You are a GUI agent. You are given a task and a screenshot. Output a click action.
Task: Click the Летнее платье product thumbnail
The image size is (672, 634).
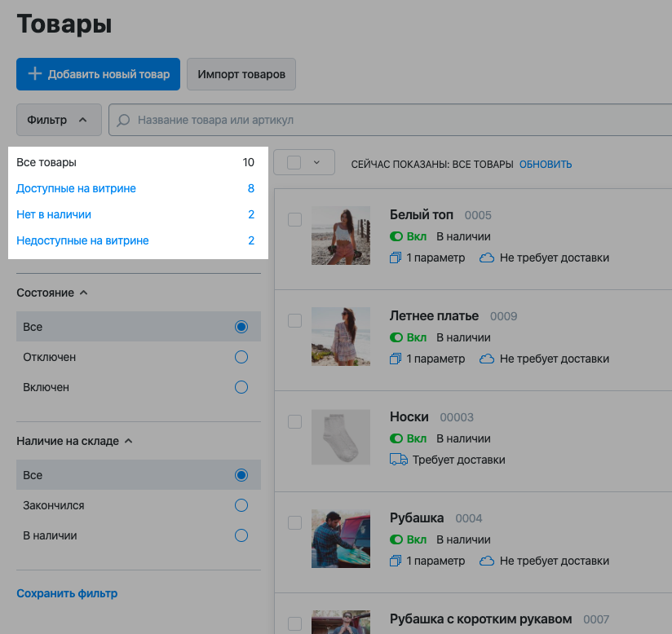(x=341, y=337)
